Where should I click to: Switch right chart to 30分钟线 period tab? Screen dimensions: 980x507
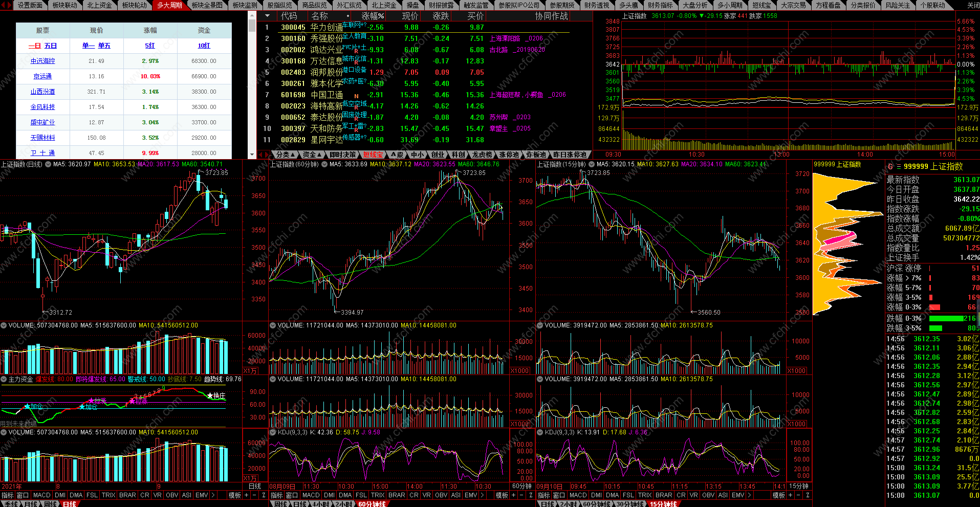tap(630, 504)
